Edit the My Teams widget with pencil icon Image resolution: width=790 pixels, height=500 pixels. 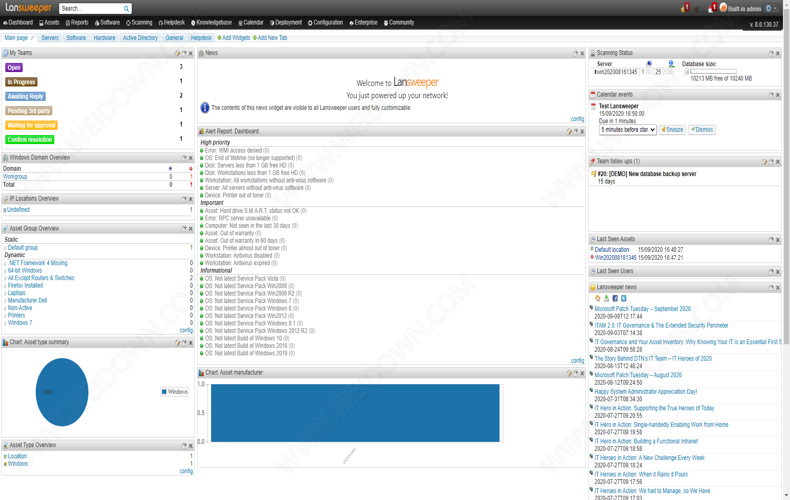[177, 53]
